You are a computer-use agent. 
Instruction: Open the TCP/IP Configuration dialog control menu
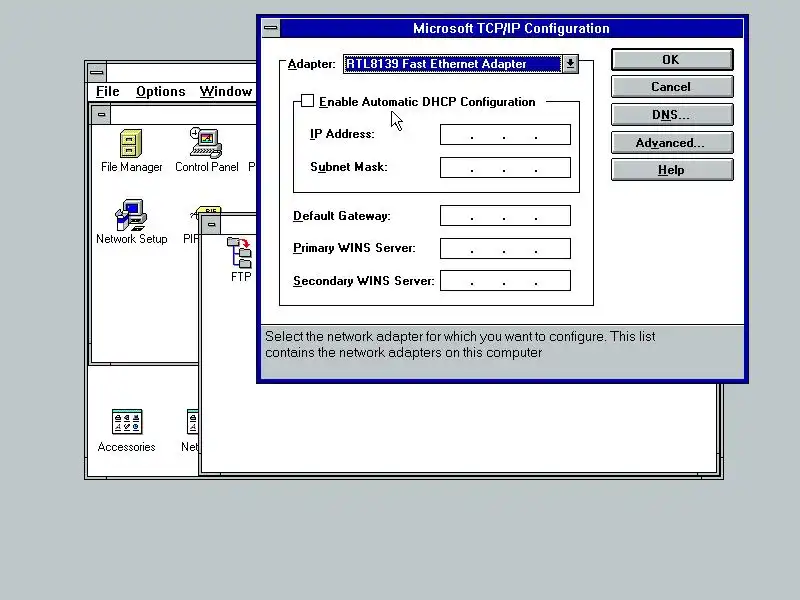tap(271, 28)
